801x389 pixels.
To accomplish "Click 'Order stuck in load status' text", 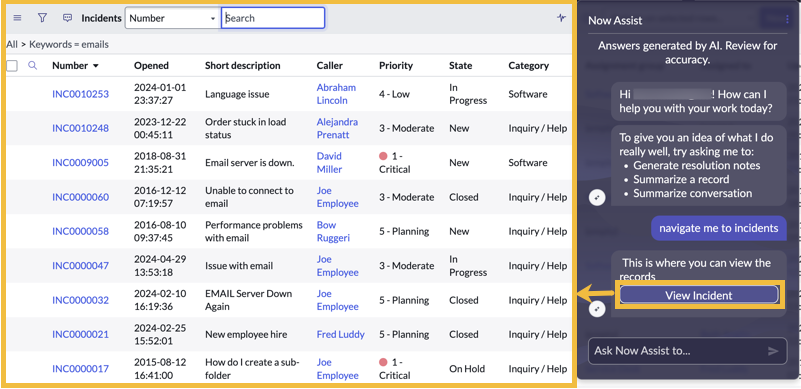I will [x=246, y=128].
